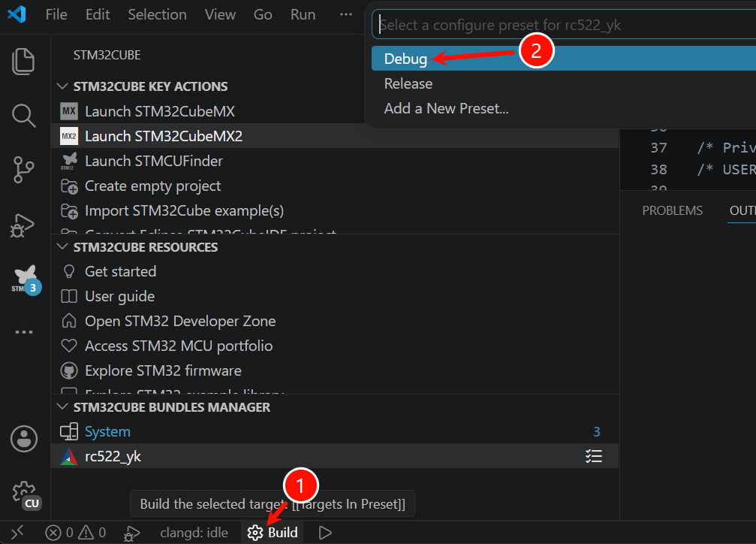Click the folder-plus icon for Import STM32Cube example(s)

[x=69, y=211]
